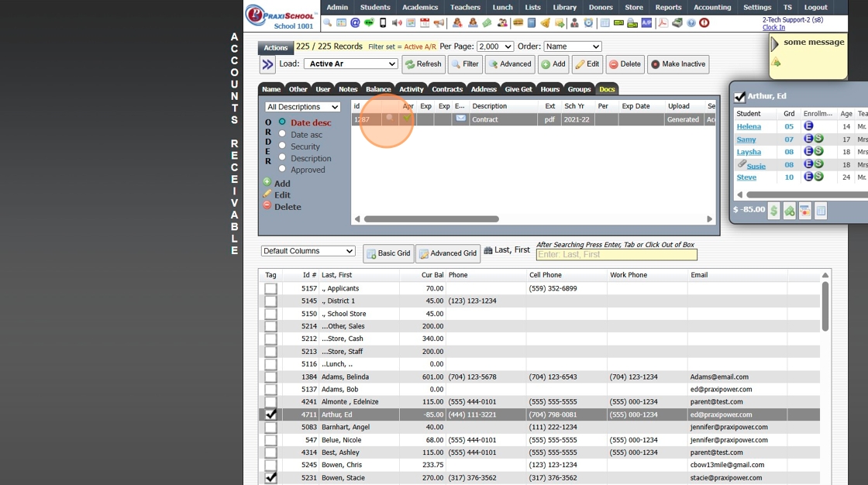Click the gold bell icon in toolbar

(546, 22)
